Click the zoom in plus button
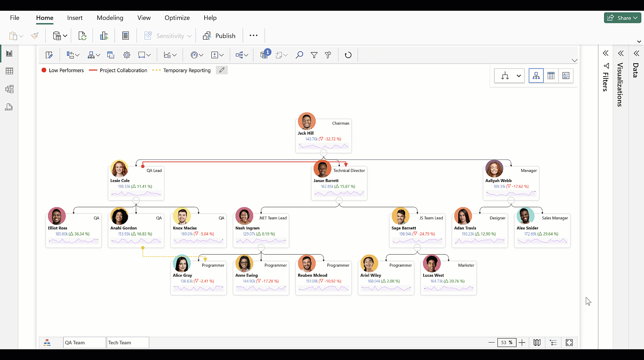The height and width of the screenshot is (360, 644). tap(522, 343)
